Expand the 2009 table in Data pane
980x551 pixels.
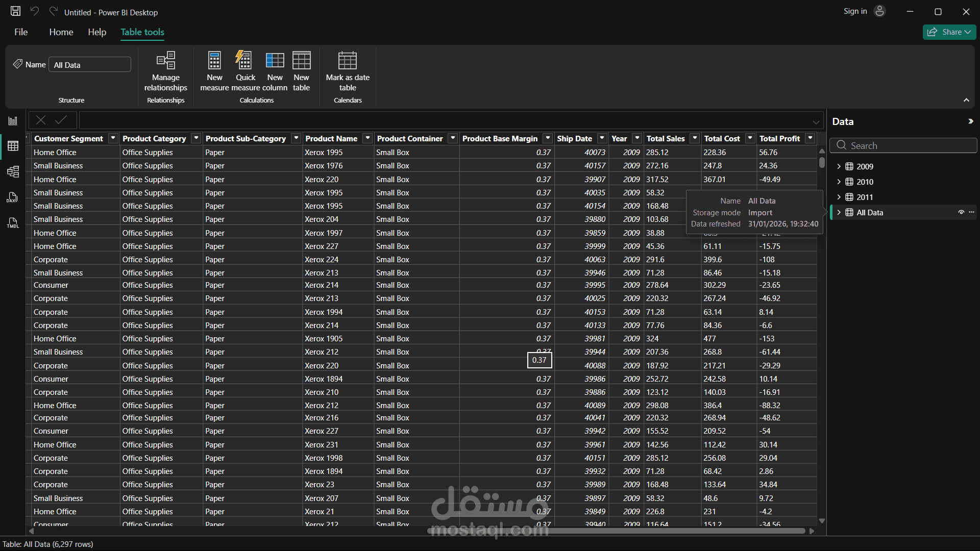pyautogui.click(x=839, y=166)
